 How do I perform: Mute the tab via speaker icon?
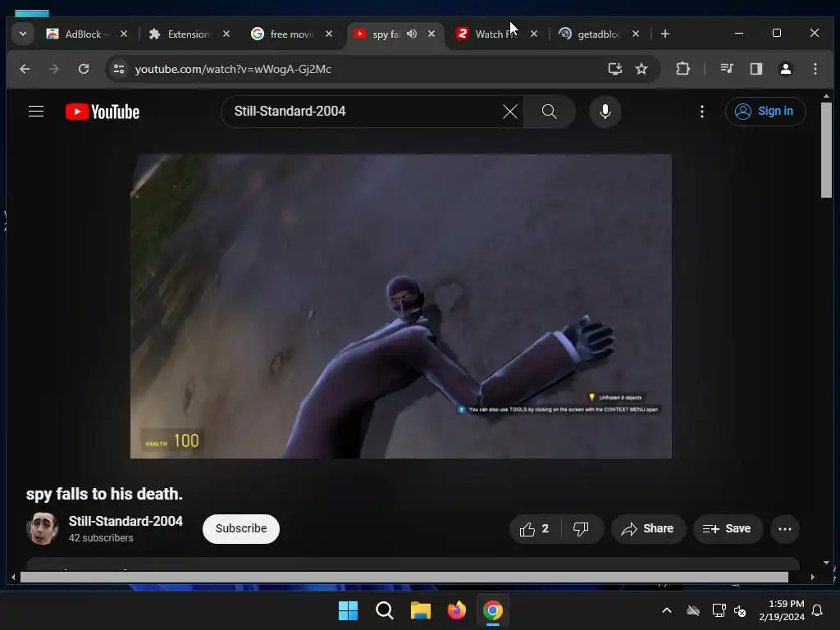pyautogui.click(x=412, y=34)
